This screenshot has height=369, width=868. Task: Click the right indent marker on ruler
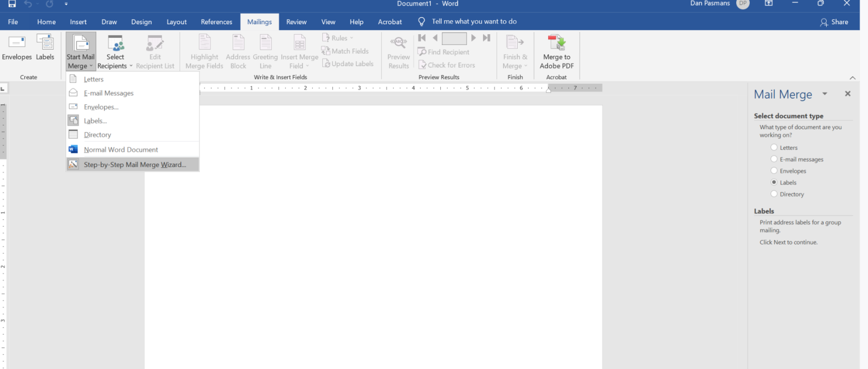(548, 90)
